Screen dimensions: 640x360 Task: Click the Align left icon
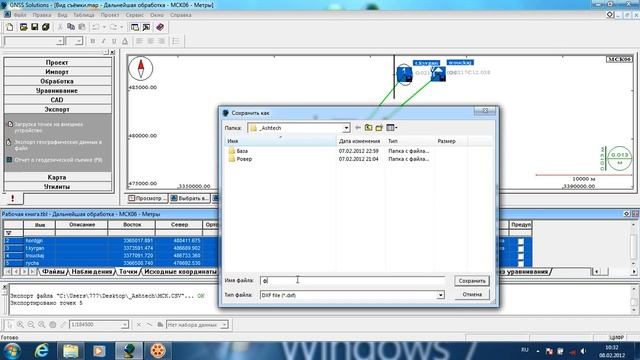140,41
